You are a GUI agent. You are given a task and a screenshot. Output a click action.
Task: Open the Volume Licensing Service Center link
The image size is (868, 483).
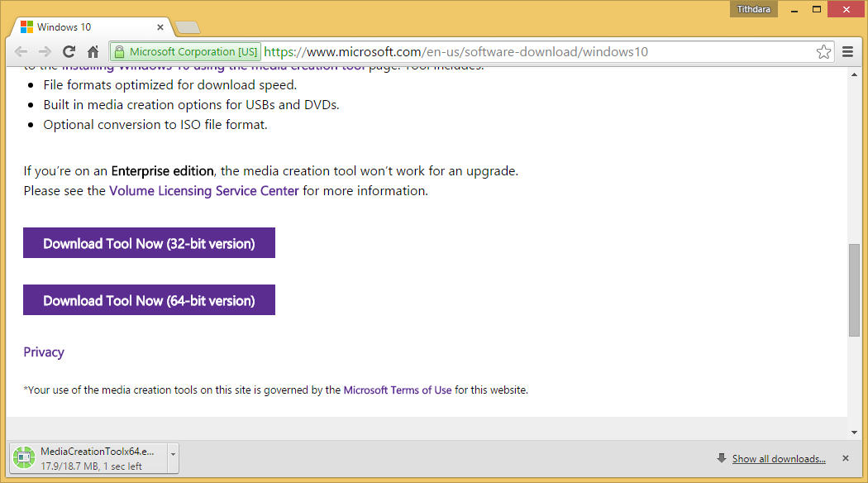click(203, 191)
